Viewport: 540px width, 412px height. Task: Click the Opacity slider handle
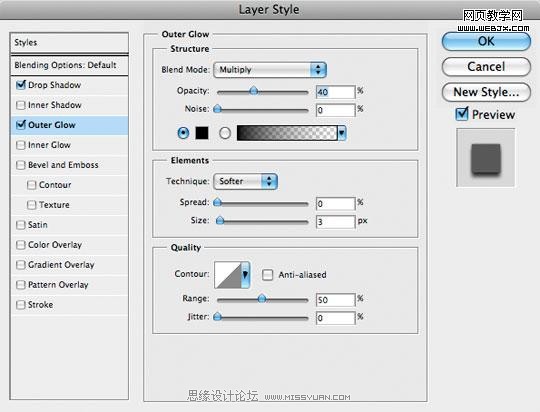254,91
